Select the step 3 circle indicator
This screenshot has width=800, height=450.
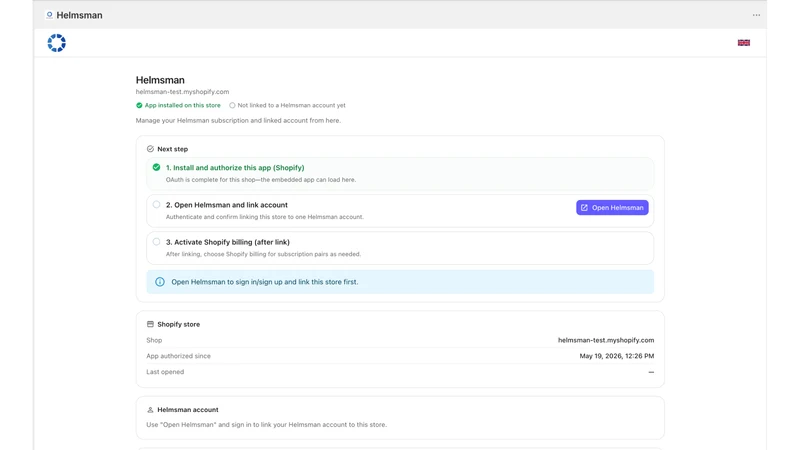pos(156,242)
